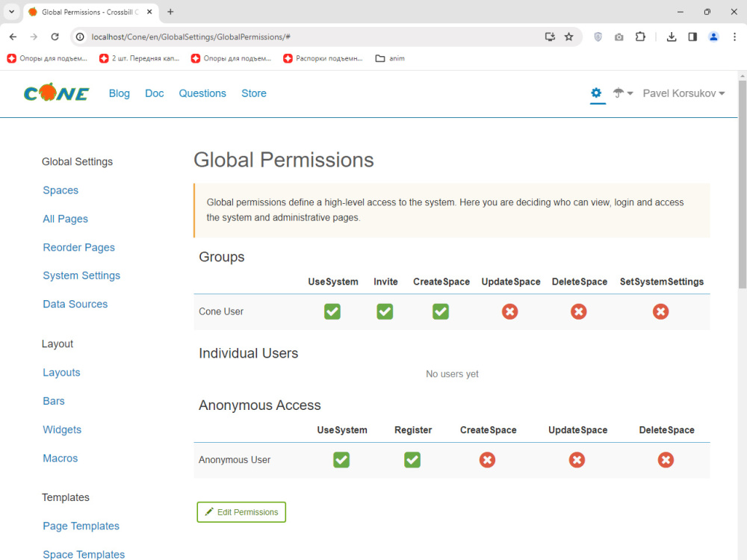Click the Register column header
Viewport: 747px width, 560px height.
coord(413,430)
